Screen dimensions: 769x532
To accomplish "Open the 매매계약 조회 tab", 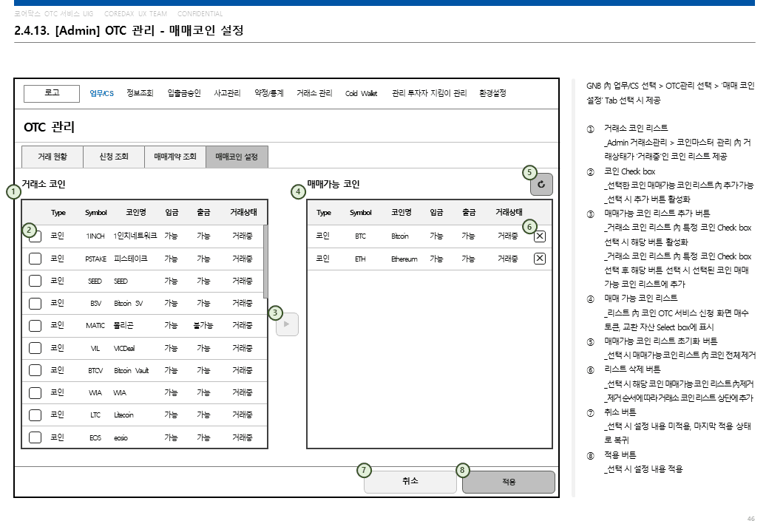I will 175,157.
